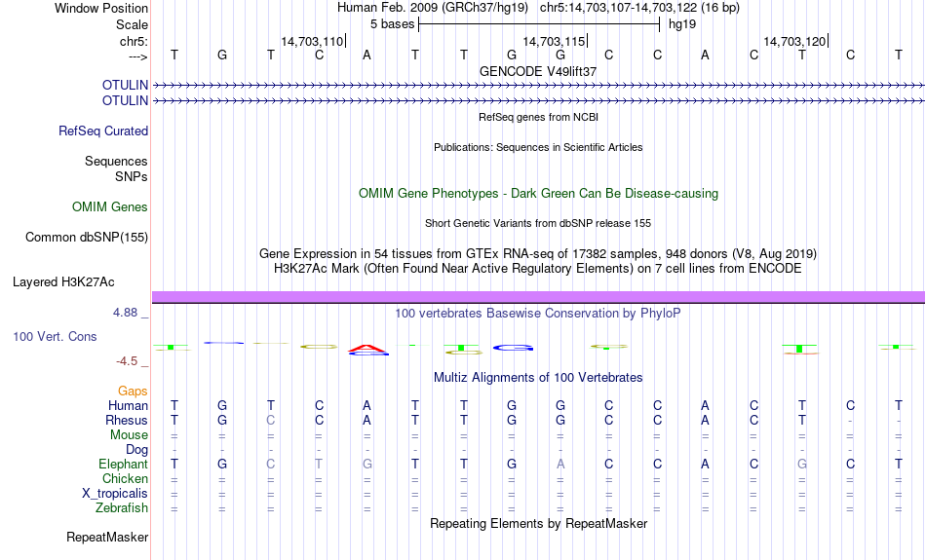This screenshot has height=560, width=926.
Task: Select the Sequences track label
Action: [116, 161]
